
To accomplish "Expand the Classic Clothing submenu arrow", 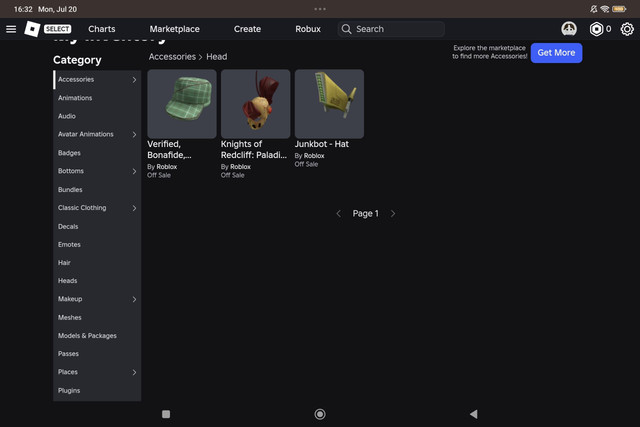I will click(134, 208).
